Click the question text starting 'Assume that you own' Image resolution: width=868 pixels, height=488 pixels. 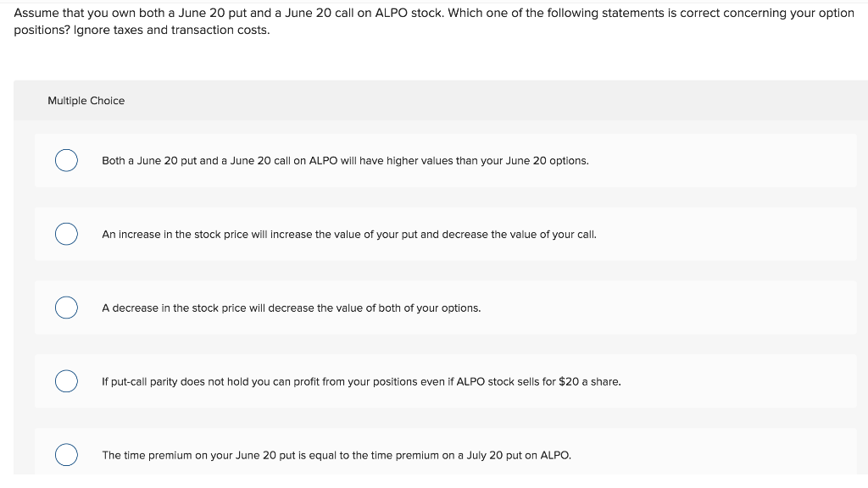(x=434, y=21)
